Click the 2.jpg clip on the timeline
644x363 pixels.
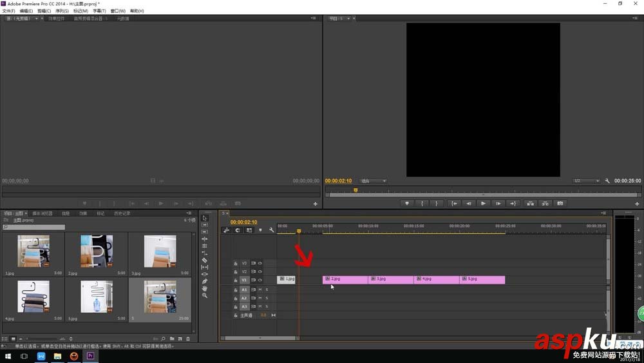pos(345,279)
